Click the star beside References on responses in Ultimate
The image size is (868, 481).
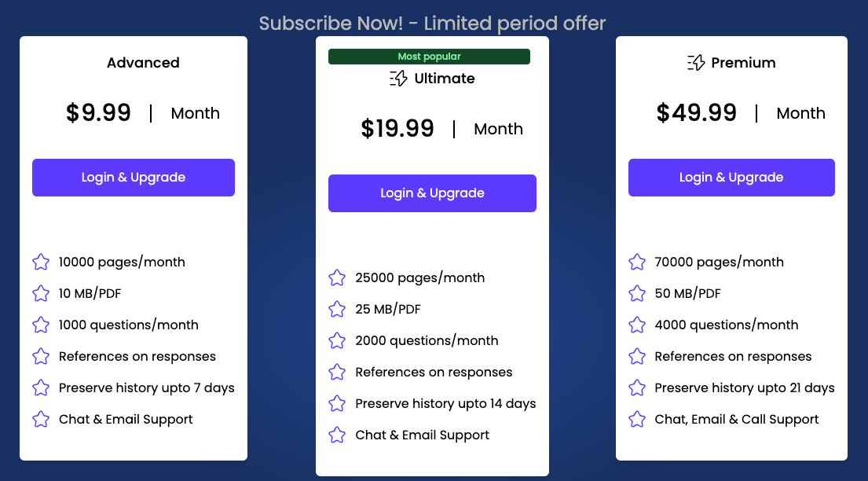click(337, 372)
